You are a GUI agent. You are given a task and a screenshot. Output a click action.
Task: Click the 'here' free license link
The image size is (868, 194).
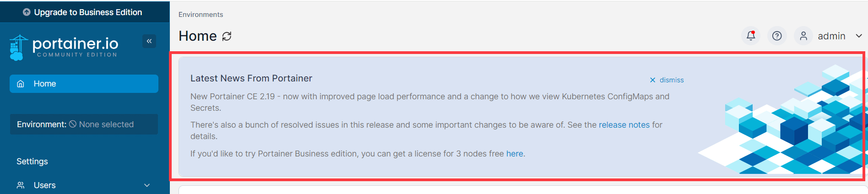pyautogui.click(x=515, y=154)
